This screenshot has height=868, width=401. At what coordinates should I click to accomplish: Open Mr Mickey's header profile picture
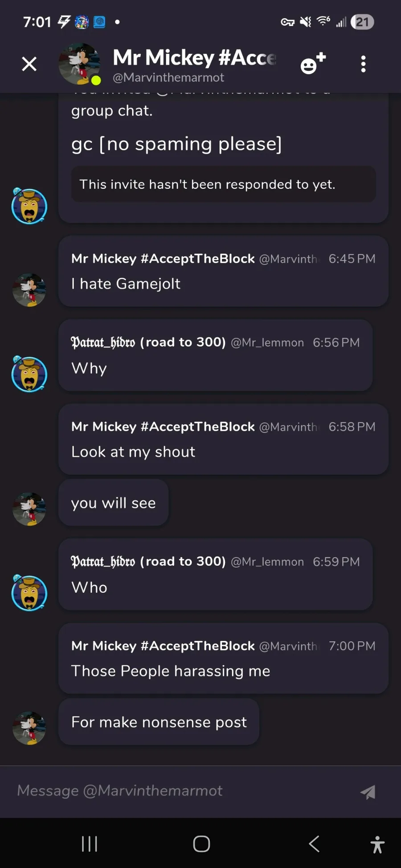(x=79, y=64)
